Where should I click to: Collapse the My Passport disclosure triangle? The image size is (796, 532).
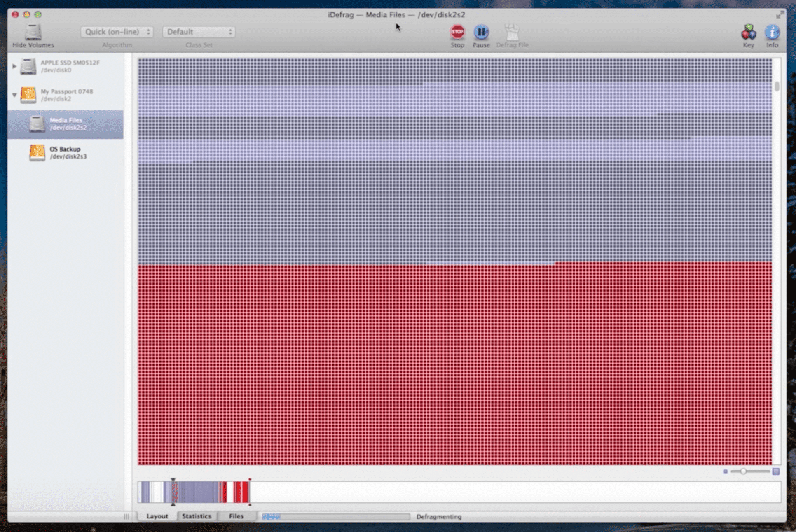(x=14, y=95)
